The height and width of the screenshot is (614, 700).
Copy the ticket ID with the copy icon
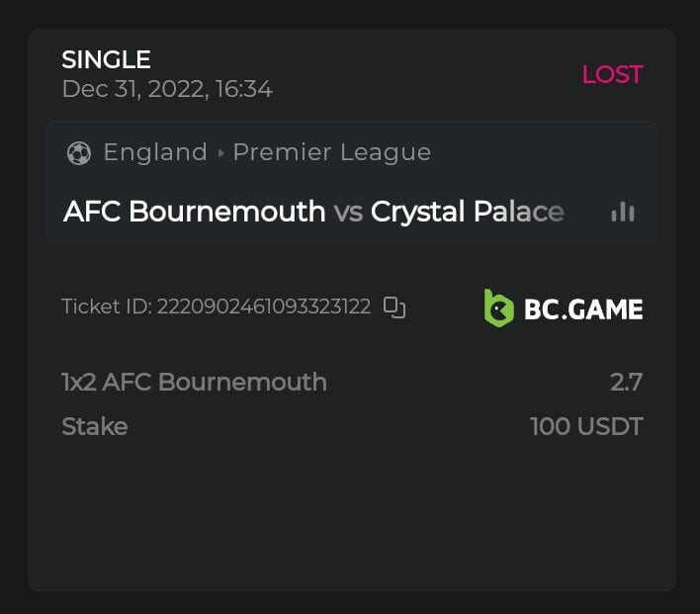394,307
